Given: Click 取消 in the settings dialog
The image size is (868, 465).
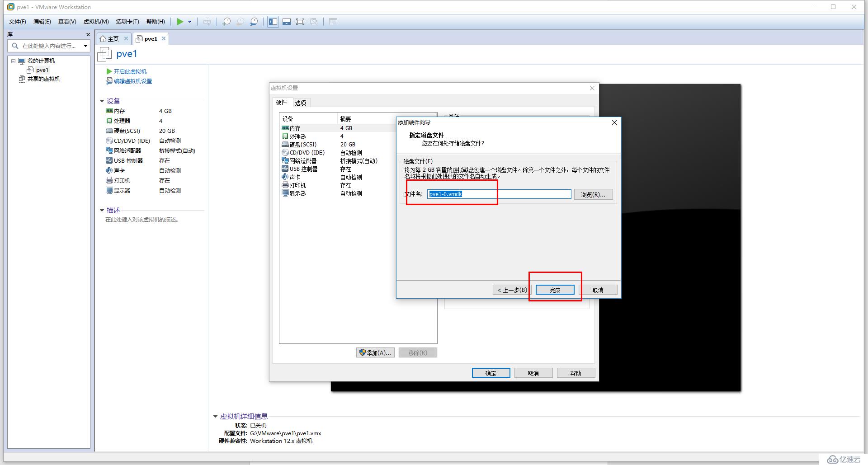Looking at the screenshot, I should 533,373.
